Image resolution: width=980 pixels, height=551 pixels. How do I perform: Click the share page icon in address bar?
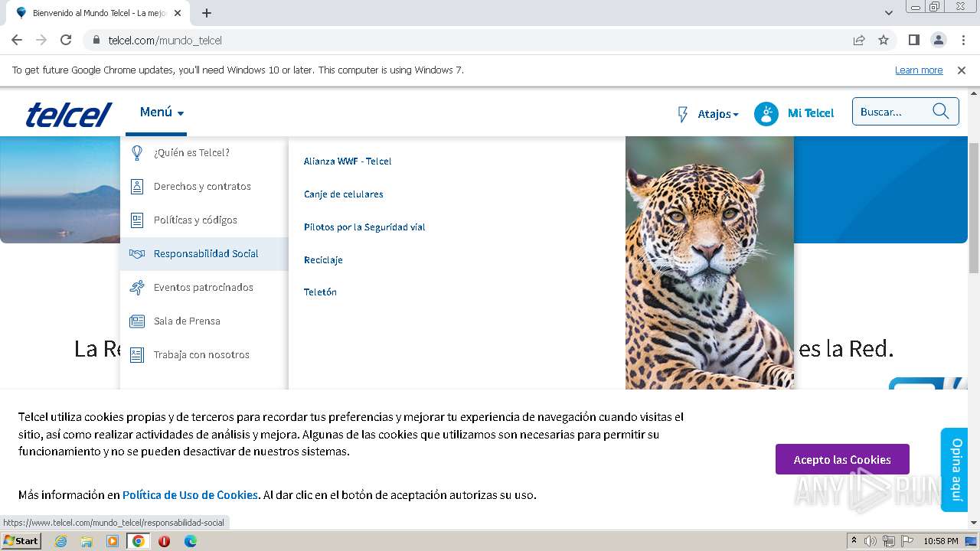pyautogui.click(x=859, y=40)
